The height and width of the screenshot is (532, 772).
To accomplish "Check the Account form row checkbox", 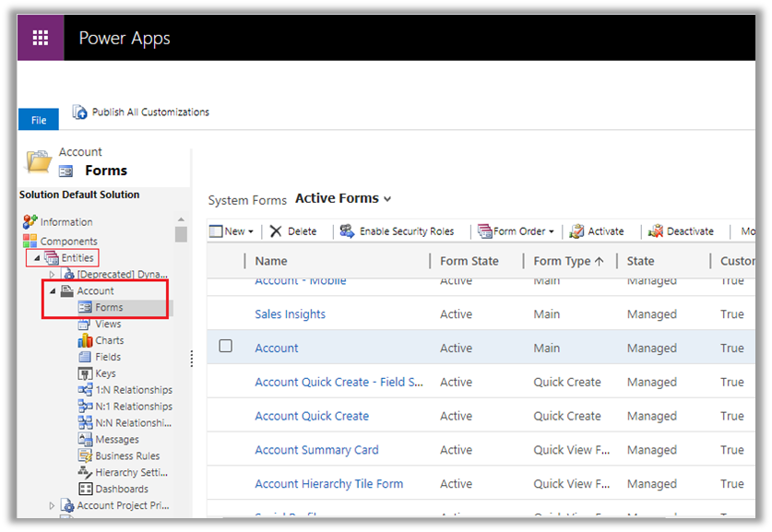I will pos(225,347).
